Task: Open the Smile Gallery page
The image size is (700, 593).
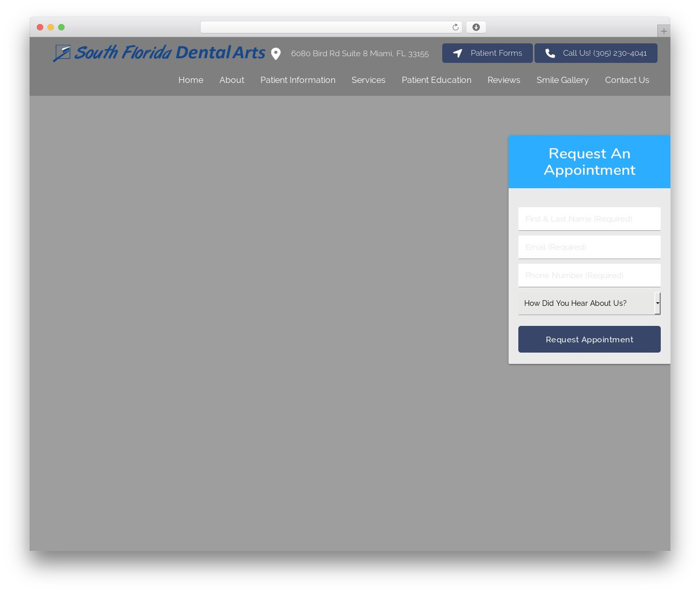Action: click(x=563, y=80)
